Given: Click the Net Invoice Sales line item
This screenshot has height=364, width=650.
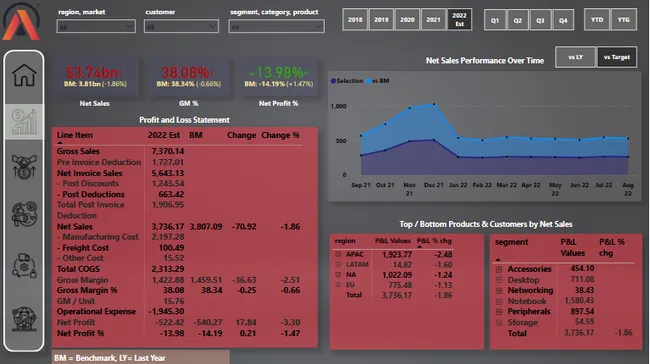Looking at the screenshot, I should tap(90, 173).
